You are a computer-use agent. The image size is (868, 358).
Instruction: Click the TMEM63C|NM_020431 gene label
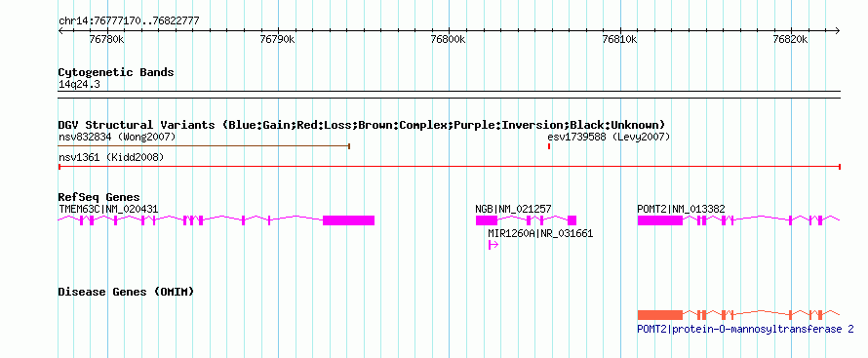point(108,209)
